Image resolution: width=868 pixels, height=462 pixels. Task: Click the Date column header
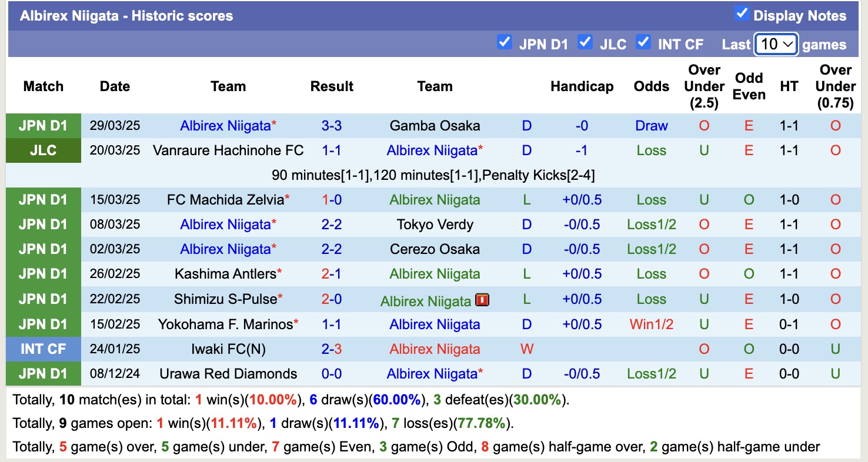pyautogui.click(x=115, y=86)
